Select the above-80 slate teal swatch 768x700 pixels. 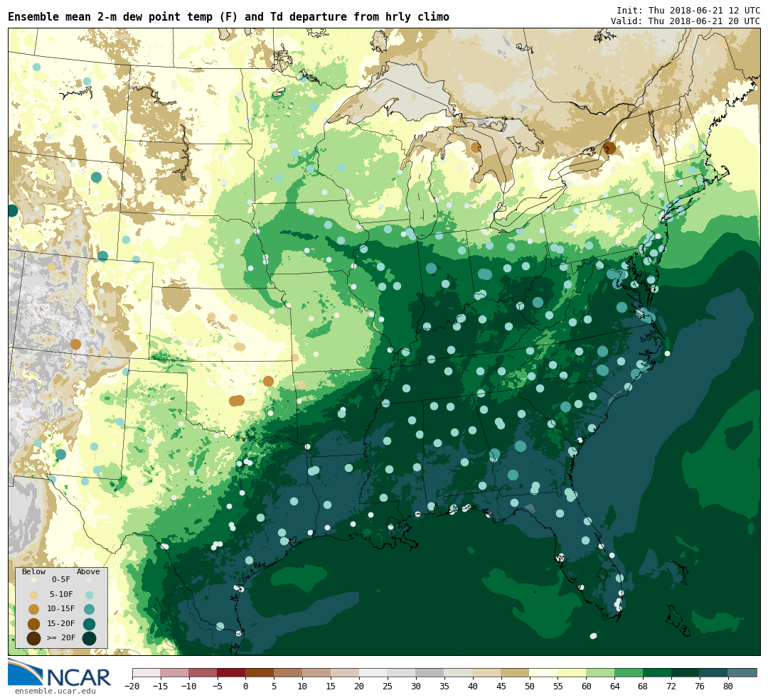click(742, 672)
